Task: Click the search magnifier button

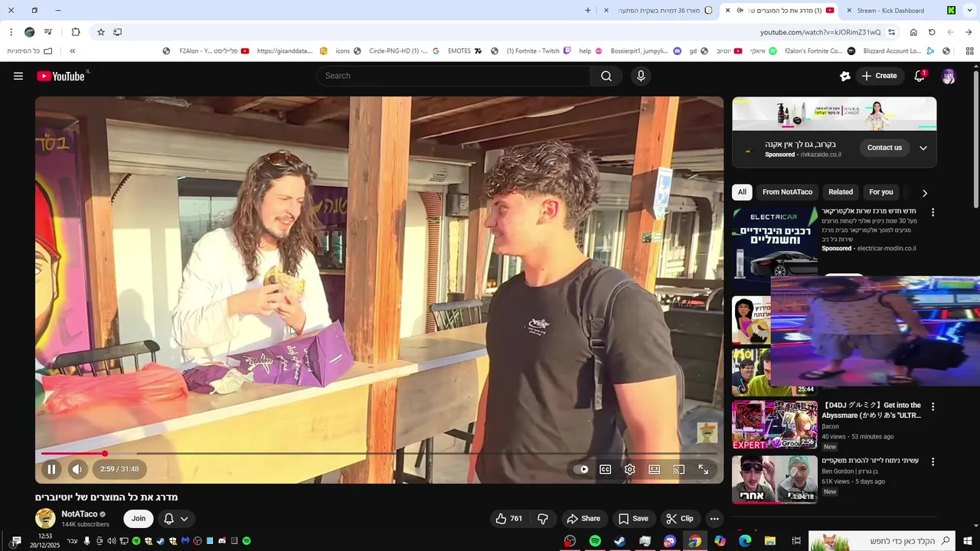Action: 606,76
